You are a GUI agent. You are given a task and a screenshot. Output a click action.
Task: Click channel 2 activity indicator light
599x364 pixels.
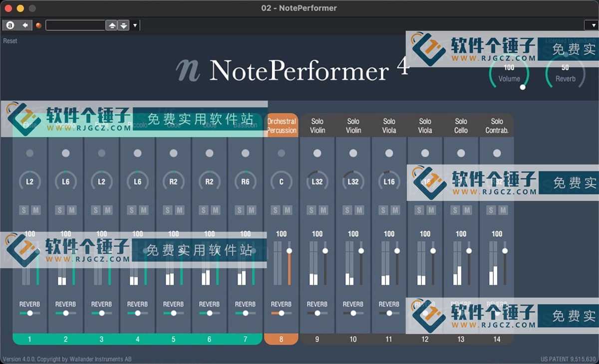(x=66, y=153)
